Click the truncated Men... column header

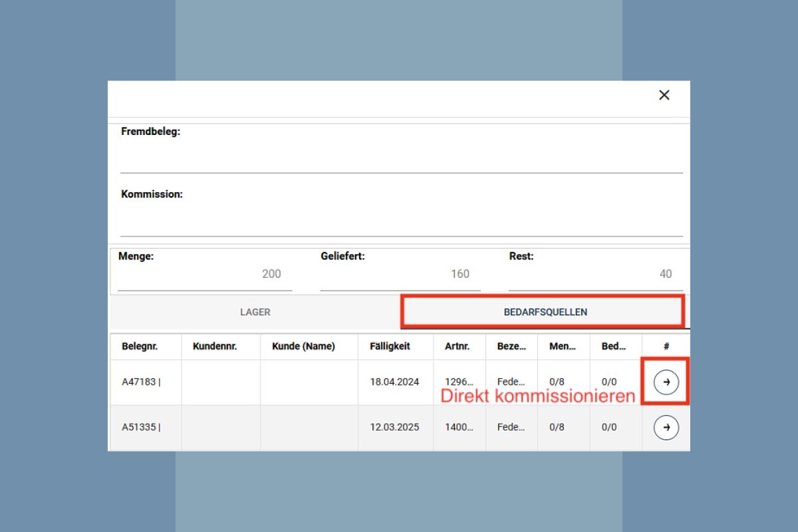pos(563,346)
